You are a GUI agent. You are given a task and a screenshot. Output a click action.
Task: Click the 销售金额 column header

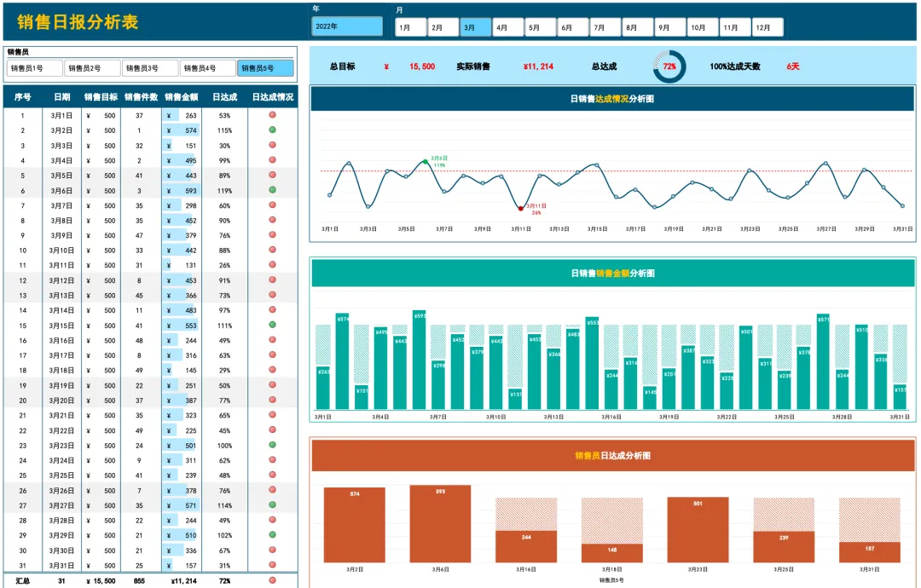[x=182, y=97]
